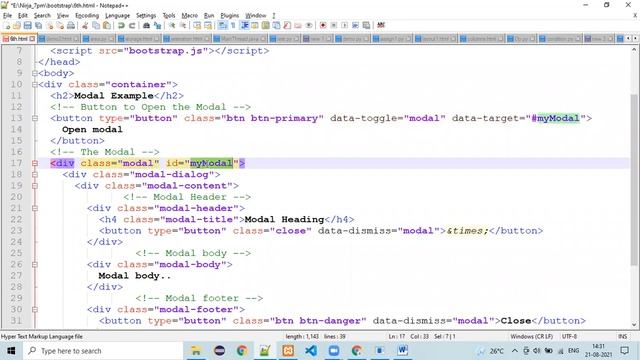Open the Document Map icon
The width and height of the screenshot is (640, 360).
click(x=265, y=25)
